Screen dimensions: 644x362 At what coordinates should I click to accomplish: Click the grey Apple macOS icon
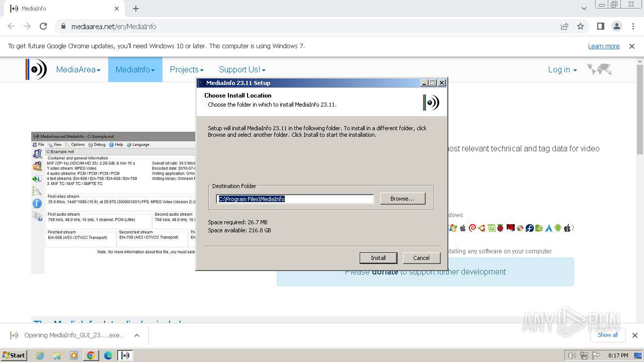tap(463, 228)
